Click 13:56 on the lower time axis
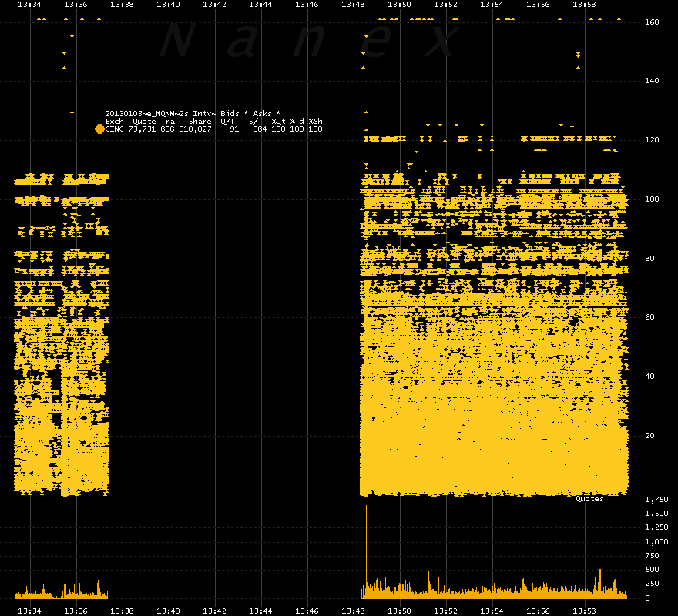 538,611
